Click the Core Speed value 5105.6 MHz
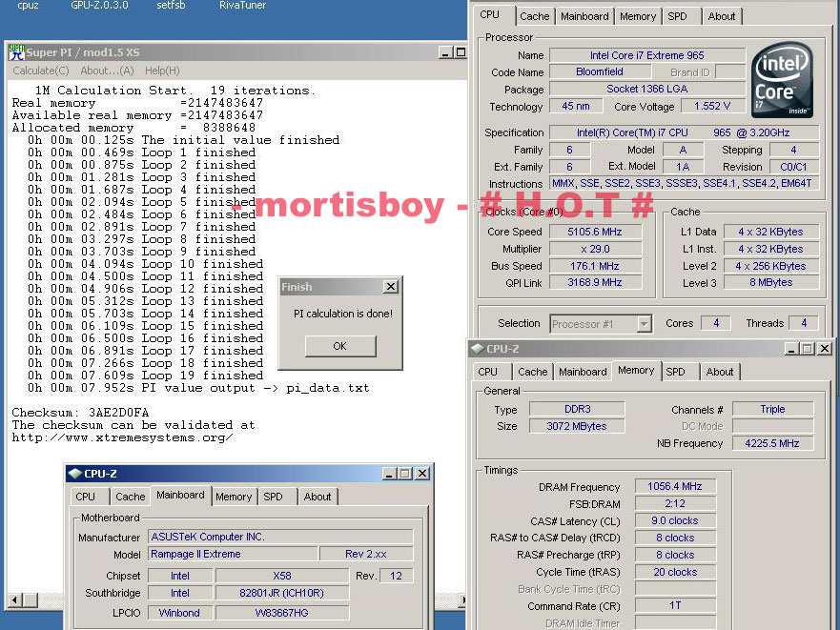The width and height of the screenshot is (840, 630). click(595, 232)
